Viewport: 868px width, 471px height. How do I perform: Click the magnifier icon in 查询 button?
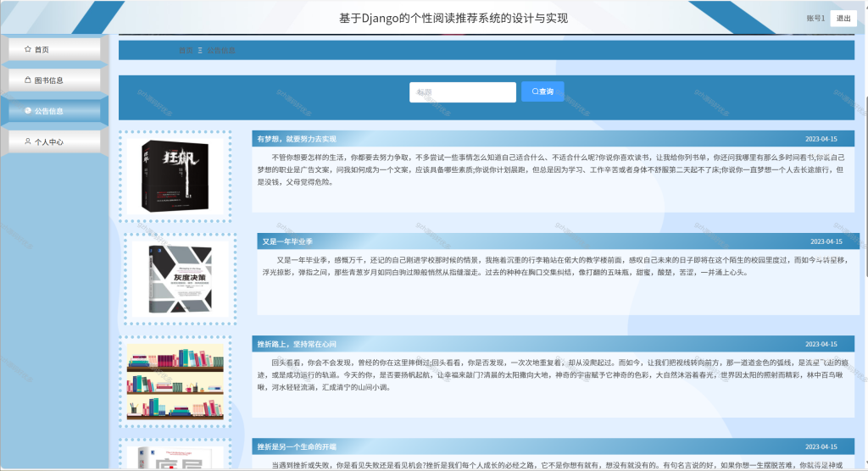[536, 91]
